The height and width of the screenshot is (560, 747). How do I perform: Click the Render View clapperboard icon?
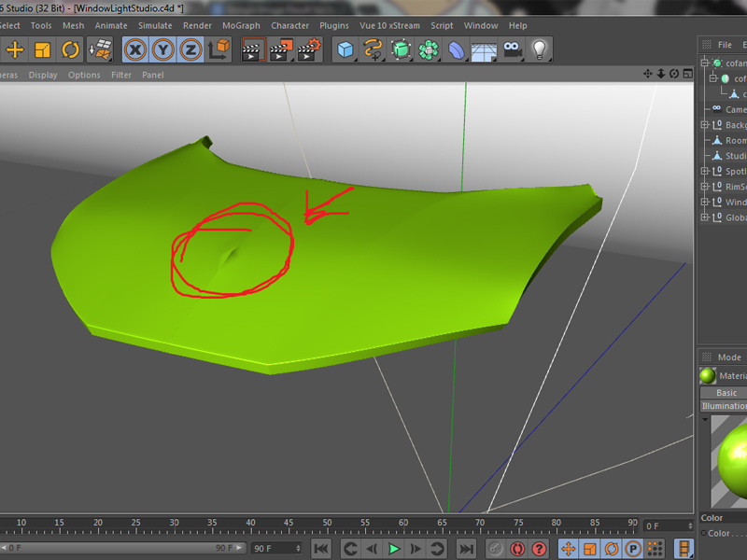(x=253, y=49)
